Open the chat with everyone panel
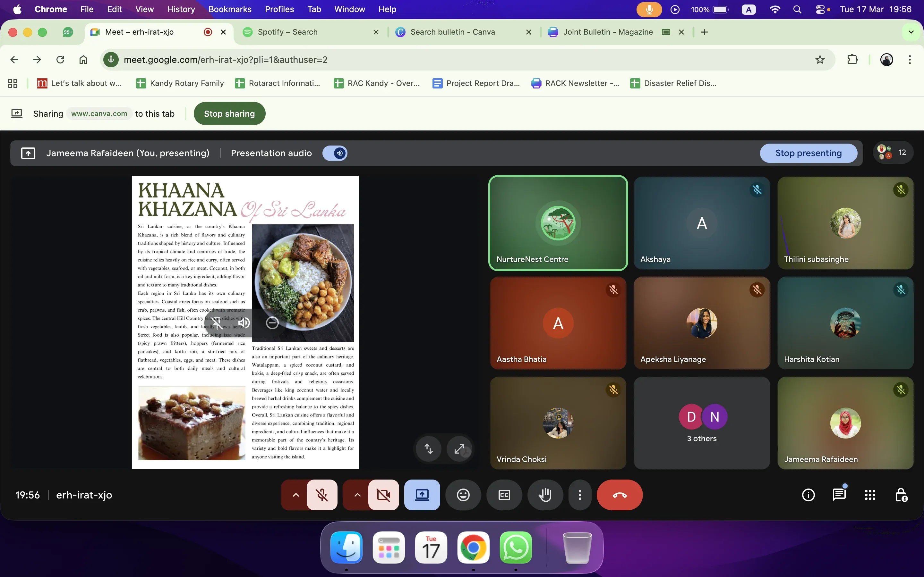The image size is (924, 577). 839,495
